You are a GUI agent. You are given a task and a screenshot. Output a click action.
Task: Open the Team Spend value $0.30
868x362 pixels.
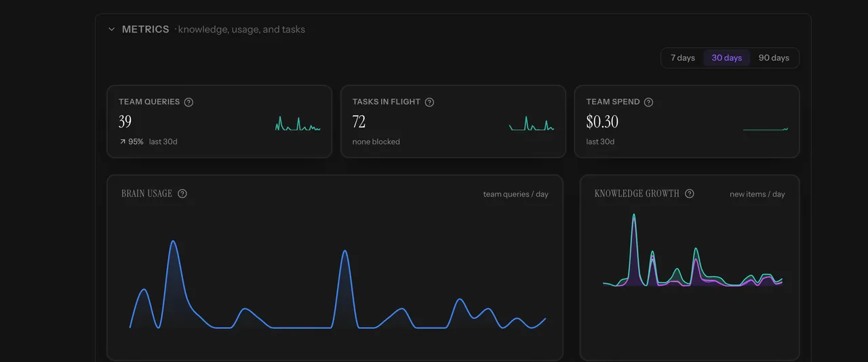click(x=602, y=122)
